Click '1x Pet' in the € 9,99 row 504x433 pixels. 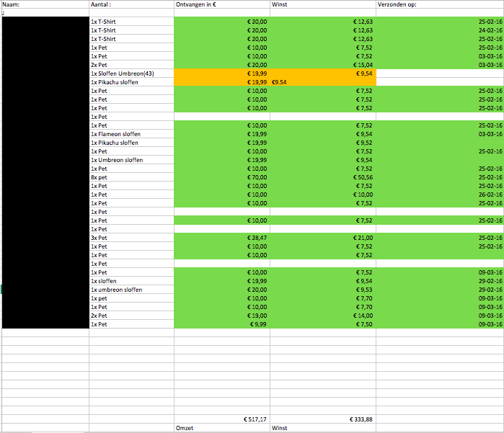click(131, 324)
